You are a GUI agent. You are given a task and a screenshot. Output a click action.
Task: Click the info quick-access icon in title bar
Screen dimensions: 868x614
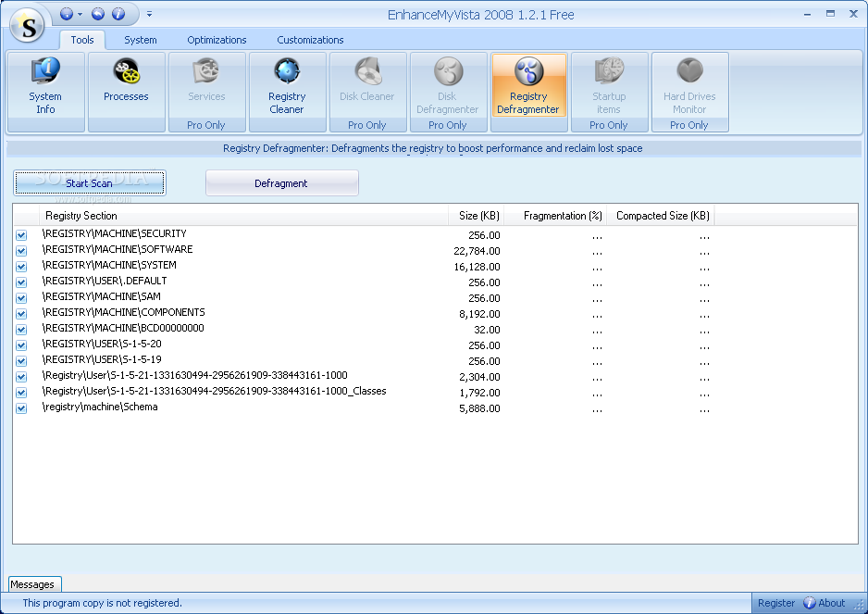click(x=118, y=14)
